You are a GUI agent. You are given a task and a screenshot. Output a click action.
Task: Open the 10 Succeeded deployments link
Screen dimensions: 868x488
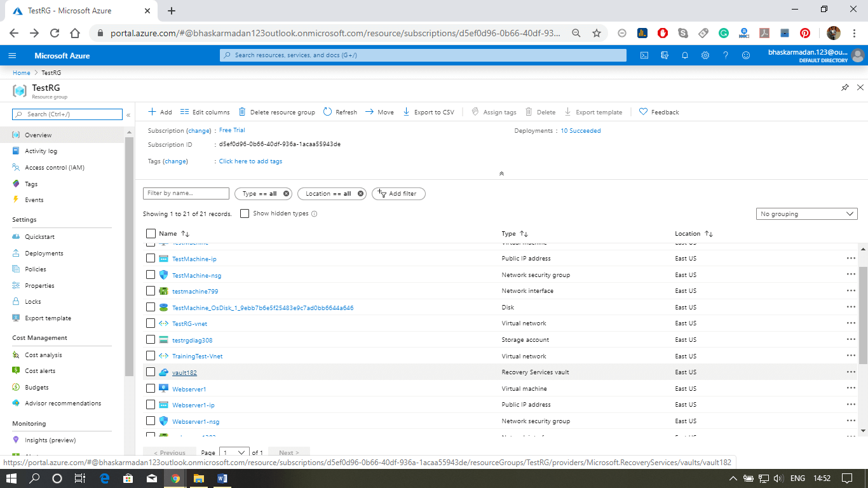[x=580, y=130]
